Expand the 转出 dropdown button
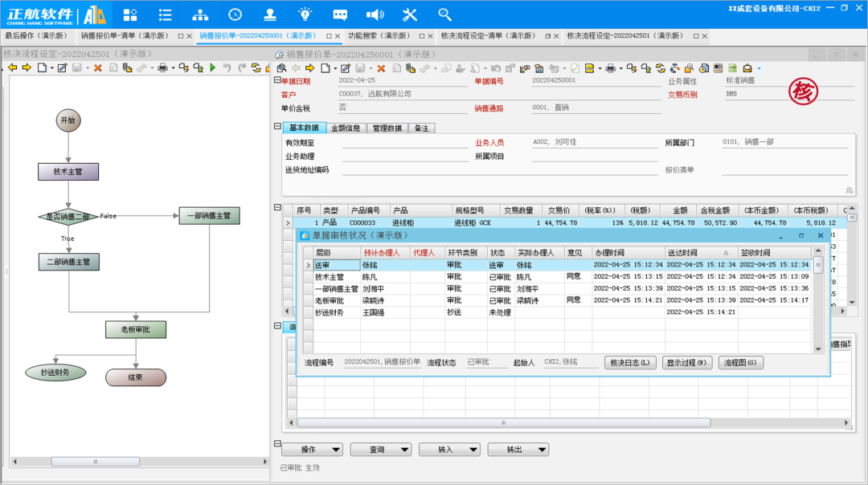868x485 pixels. click(520, 450)
